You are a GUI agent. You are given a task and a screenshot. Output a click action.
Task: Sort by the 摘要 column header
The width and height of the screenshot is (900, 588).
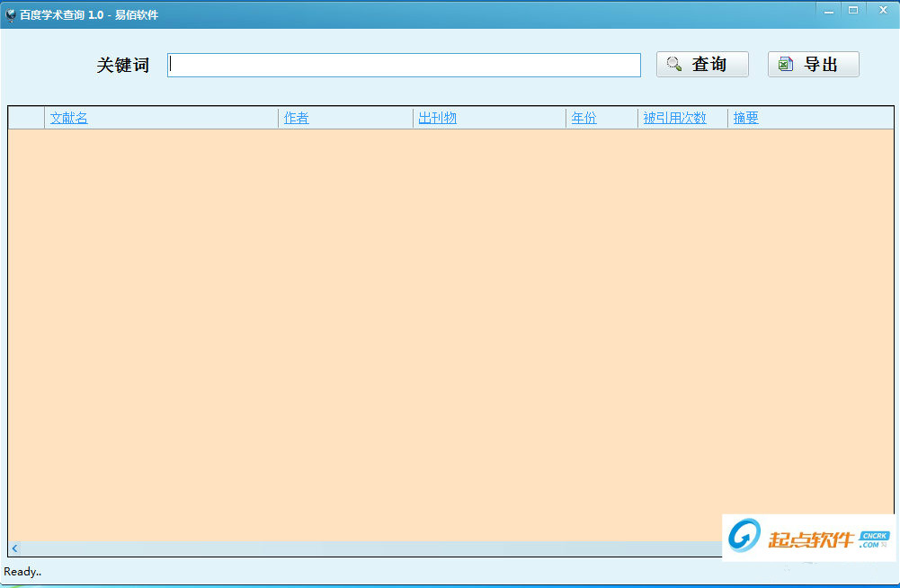(x=745, y=118)
